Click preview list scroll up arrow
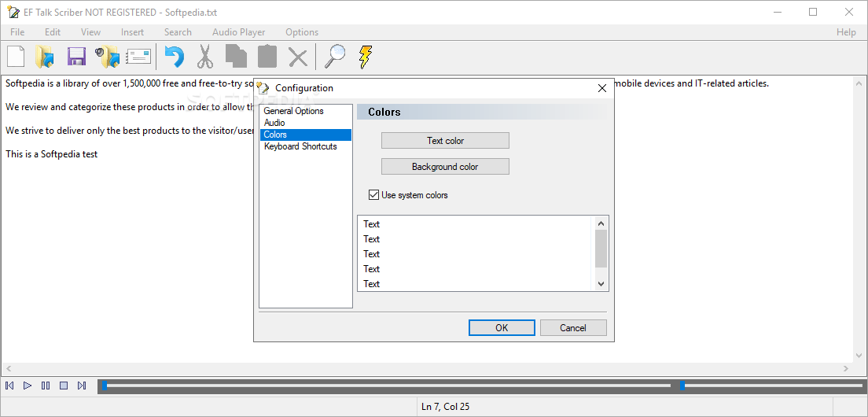868x417 pixels. click(601, 223)
